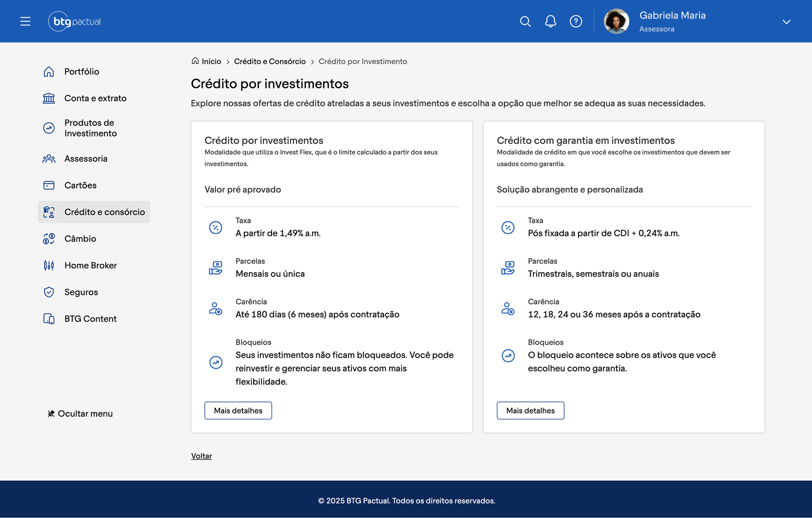Click Mais detalhes on Crédito com garantia card
The height and width of the screenshot is (518, 812).
tap(530, 410)
